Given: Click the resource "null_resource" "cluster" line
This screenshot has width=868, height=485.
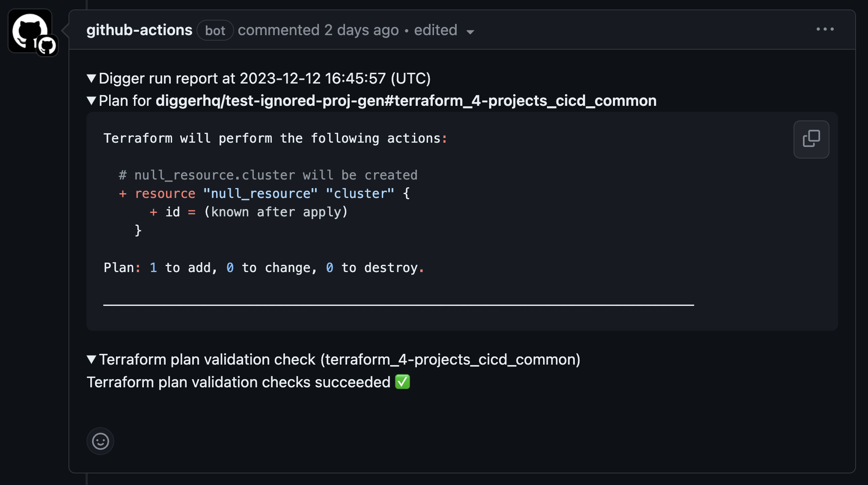Looking at the screenshot, I should pyautogui.click(x=264, y=194).
